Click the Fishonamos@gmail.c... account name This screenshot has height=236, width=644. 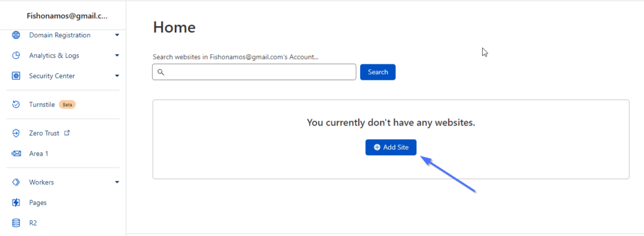(67, 16)
